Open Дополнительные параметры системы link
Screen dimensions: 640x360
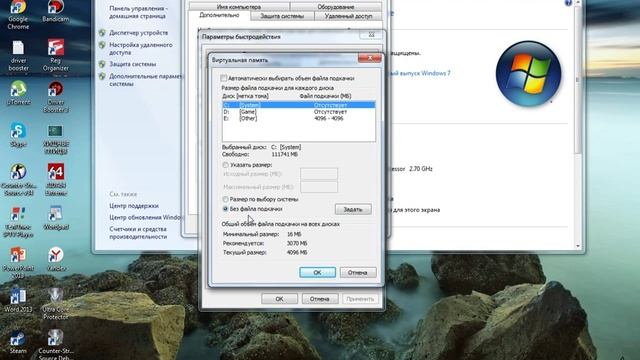click(145, 80)
